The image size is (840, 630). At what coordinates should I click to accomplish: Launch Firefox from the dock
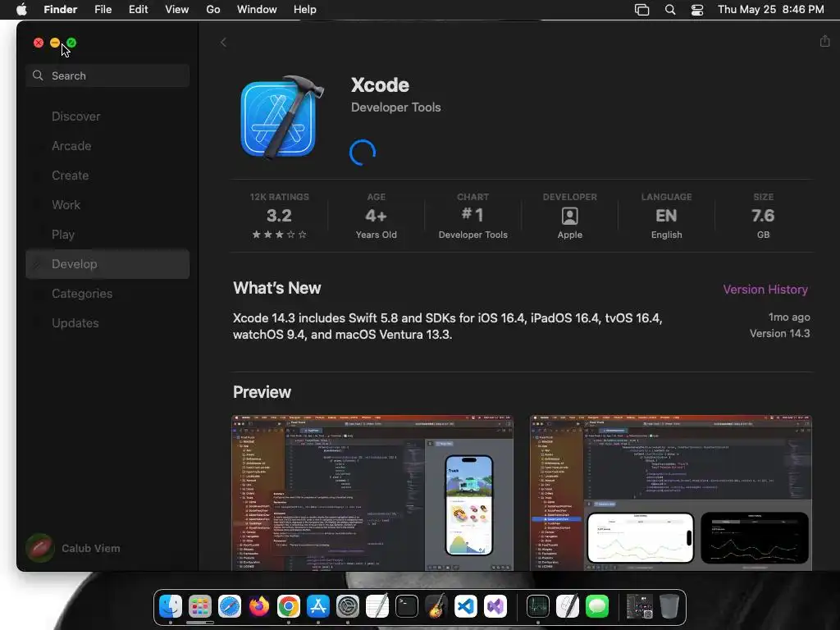[x=259, y=606]
